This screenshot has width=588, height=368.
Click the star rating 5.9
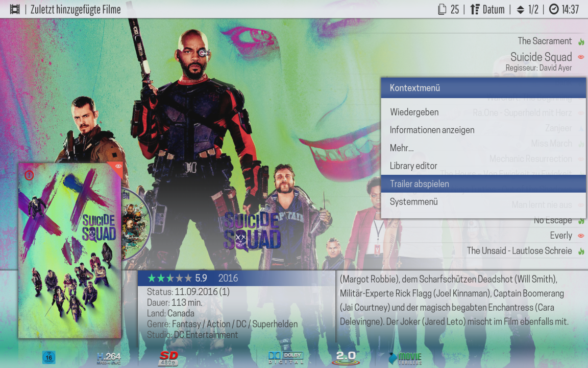click(x=177, y=278)
